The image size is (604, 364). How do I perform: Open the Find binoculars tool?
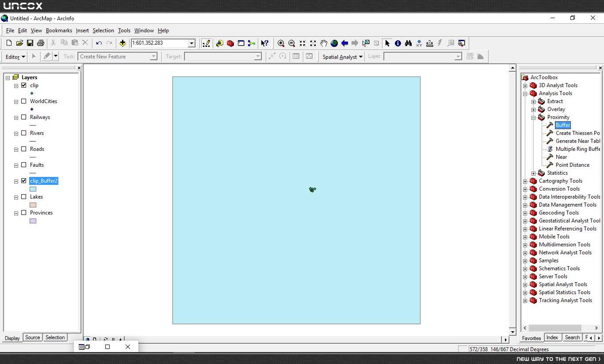point(408,43)
